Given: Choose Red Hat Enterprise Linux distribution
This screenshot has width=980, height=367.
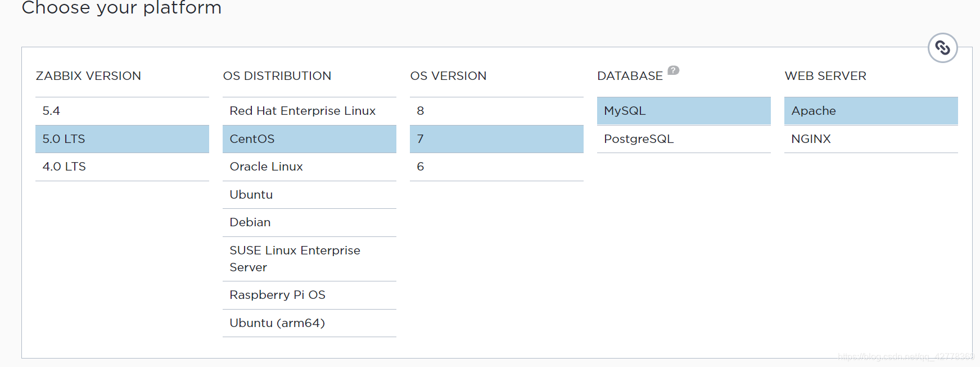Looking at the screenshot, I should [309, 111].
